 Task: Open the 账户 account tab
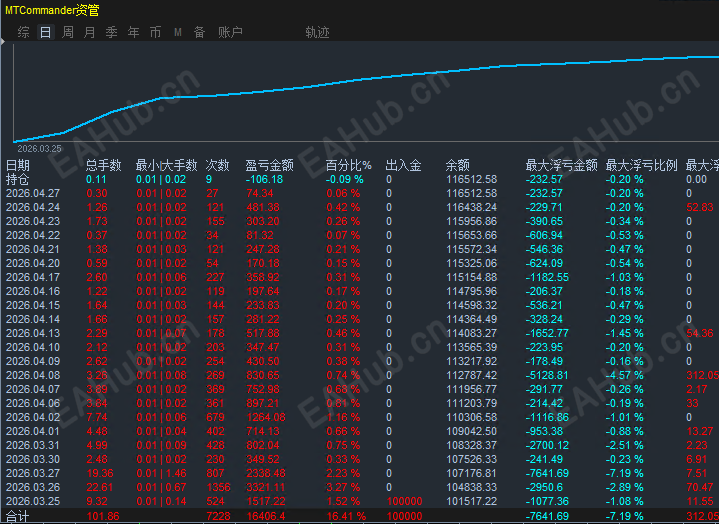click(230, 32)
